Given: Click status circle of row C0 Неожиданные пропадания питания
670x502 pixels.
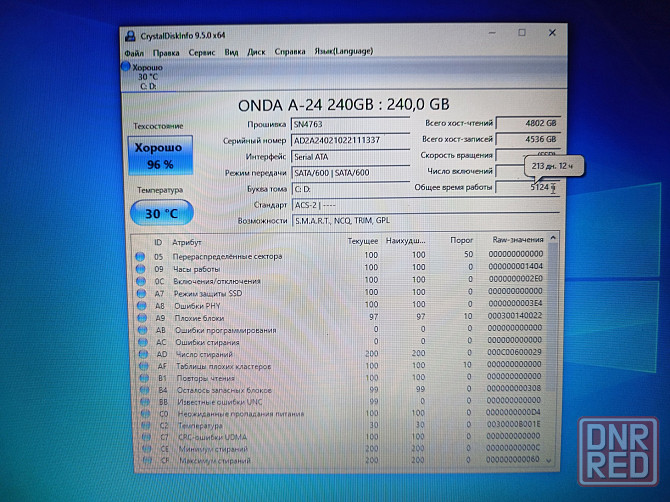Looking at the screenshot, I should pos(145,414).
